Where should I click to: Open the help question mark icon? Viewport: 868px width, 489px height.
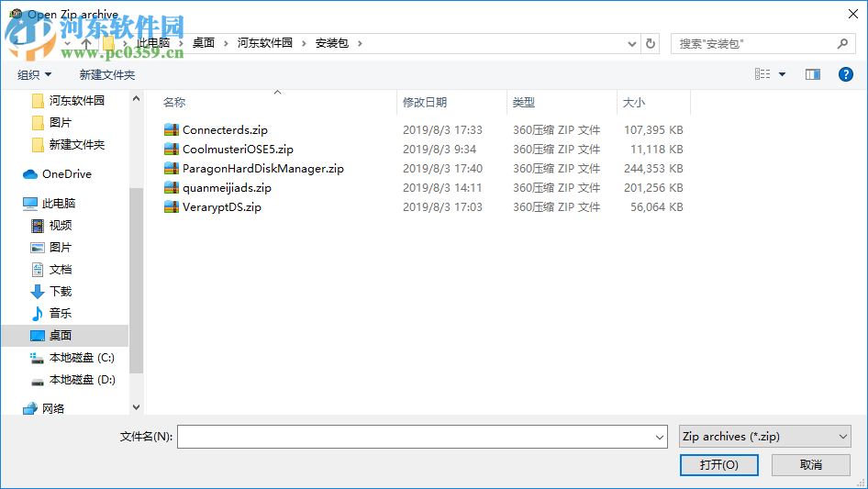coord(845,74)
